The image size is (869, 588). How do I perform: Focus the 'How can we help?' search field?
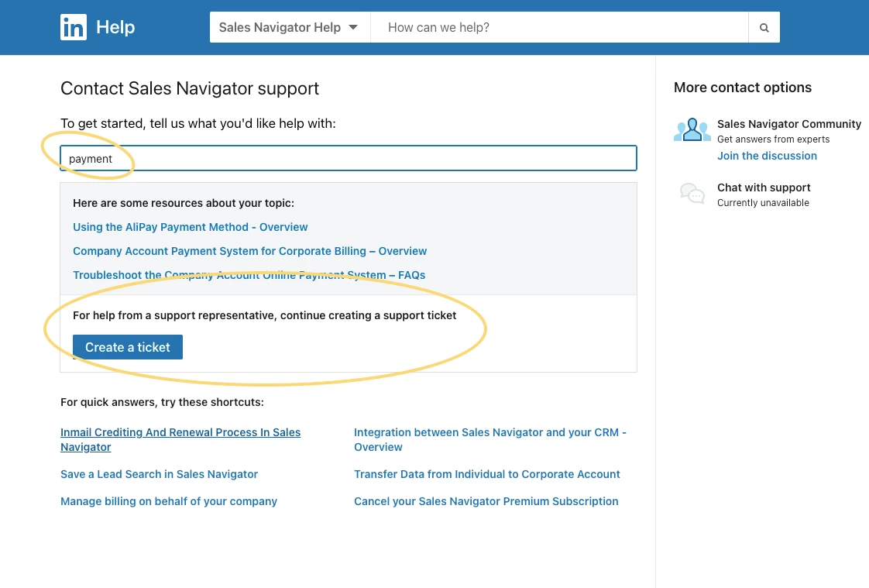559,27
